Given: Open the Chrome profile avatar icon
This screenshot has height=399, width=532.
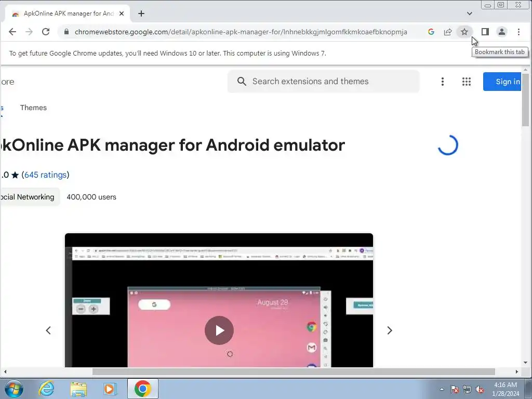Looking at the screenshot, I should pyautogui.click(x=502, y=32).
